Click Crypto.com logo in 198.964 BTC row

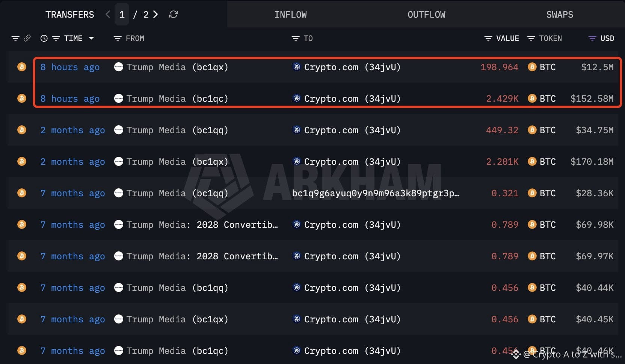point(297,67)
